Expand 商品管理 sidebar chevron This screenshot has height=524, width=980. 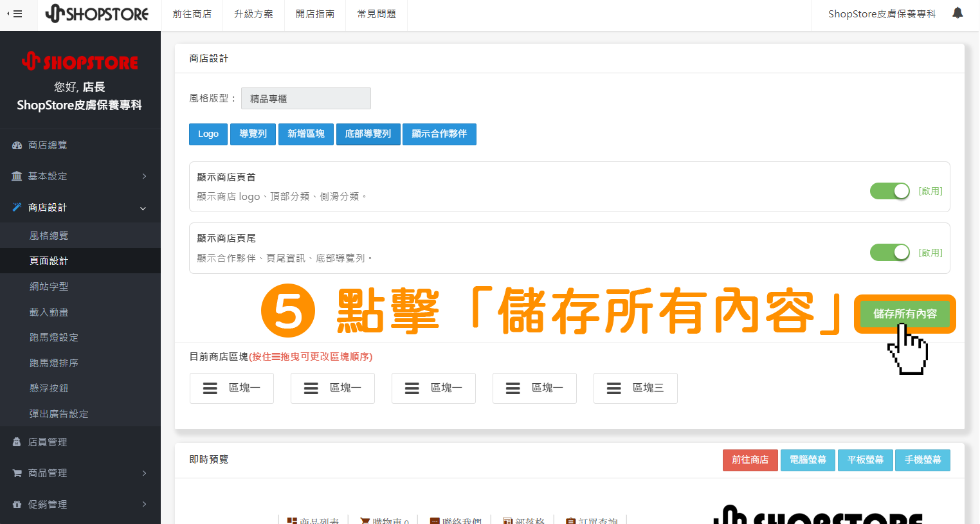click(144, 473)
